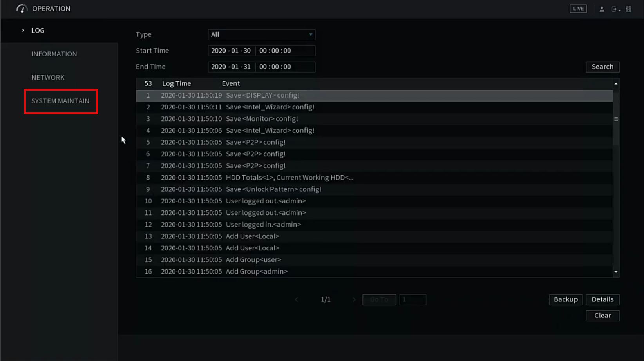Select row 2 Save <Intel_Wizard> config!
The image size is (644, 361).
click(x=374, y=107)
